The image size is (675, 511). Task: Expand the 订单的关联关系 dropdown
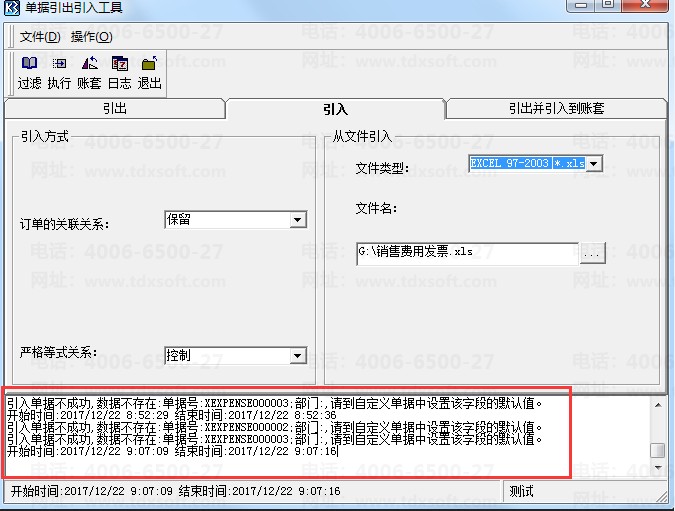coord(298,220)
